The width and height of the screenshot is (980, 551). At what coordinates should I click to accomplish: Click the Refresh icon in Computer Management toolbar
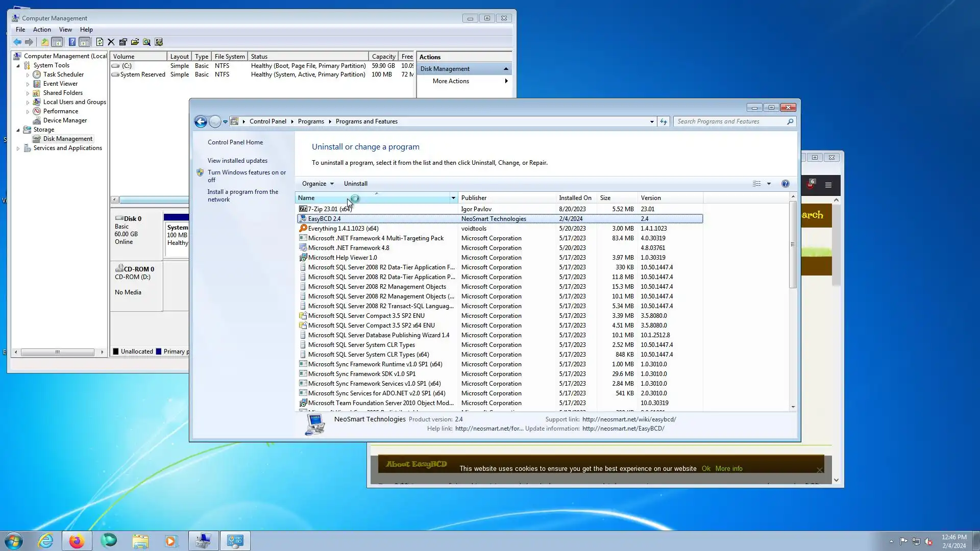pyautogui.click(x=100, y=42)
